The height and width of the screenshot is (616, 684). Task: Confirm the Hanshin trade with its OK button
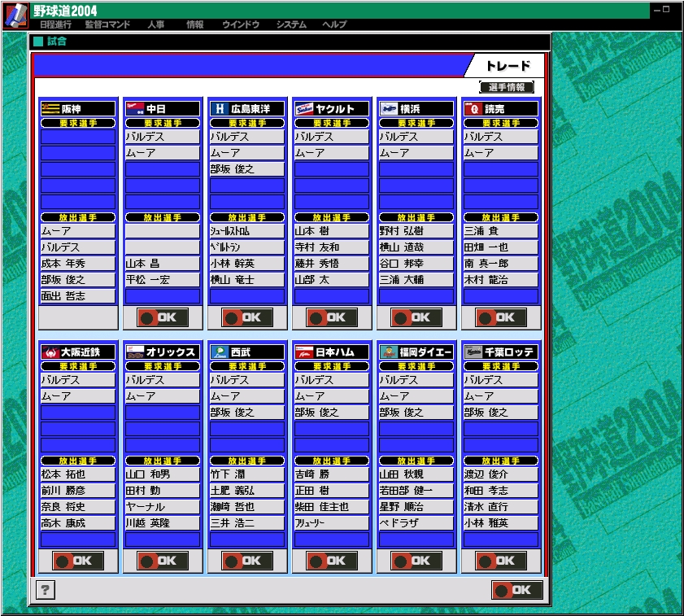point(78,317)
